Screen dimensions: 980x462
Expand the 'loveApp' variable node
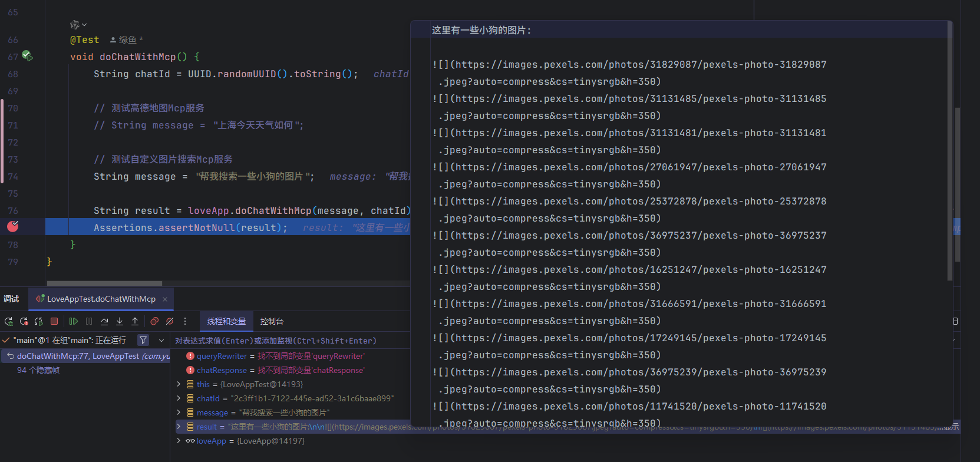[179, 440]
